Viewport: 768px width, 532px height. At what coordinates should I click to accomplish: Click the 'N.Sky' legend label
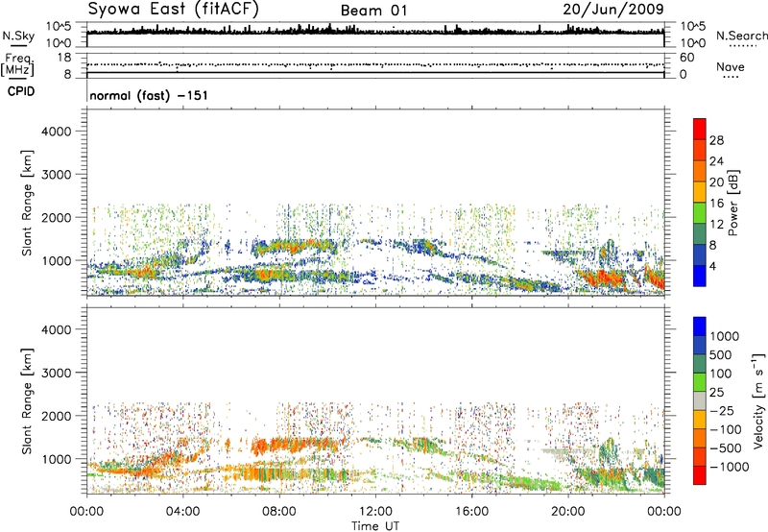pyautogui.click(x=18, y=36)
